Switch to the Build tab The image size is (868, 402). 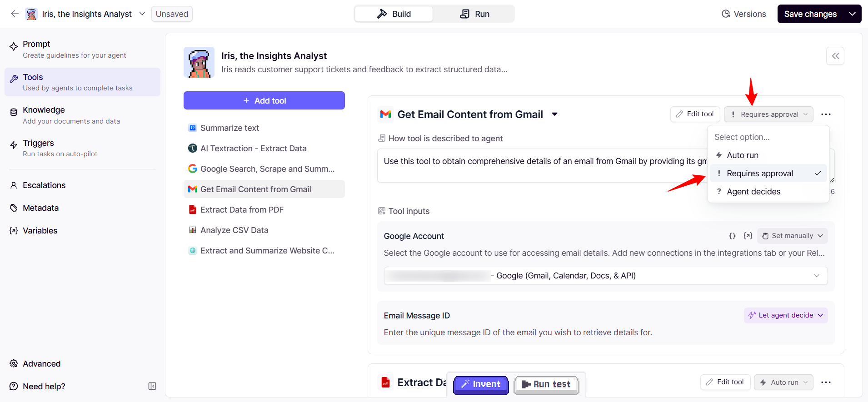pyautogui.click(x=394, y=14)
